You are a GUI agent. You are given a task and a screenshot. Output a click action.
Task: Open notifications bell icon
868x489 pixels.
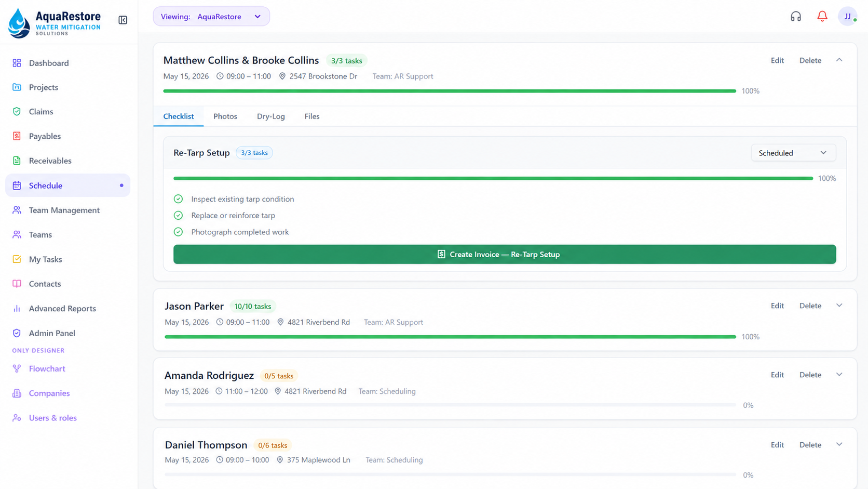pos(822,17)
